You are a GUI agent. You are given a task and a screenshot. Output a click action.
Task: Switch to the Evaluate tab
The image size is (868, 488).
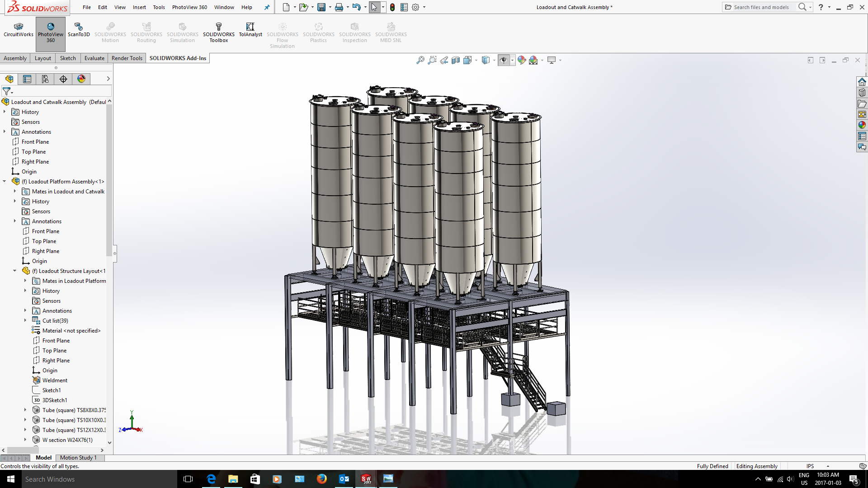tap(94, 58)
